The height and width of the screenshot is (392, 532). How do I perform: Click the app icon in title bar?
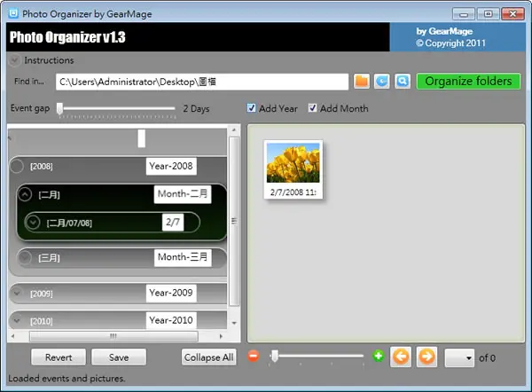[x=13, y=13]
